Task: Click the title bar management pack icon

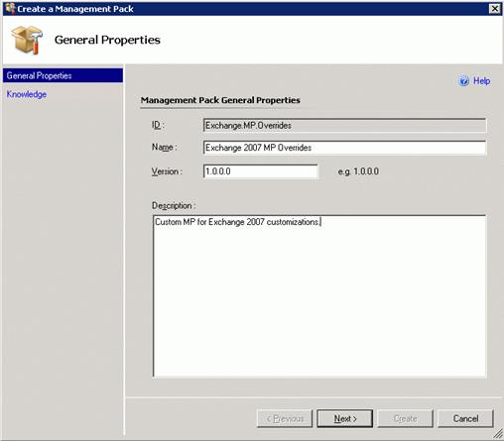Action: (x=10, y=8)
